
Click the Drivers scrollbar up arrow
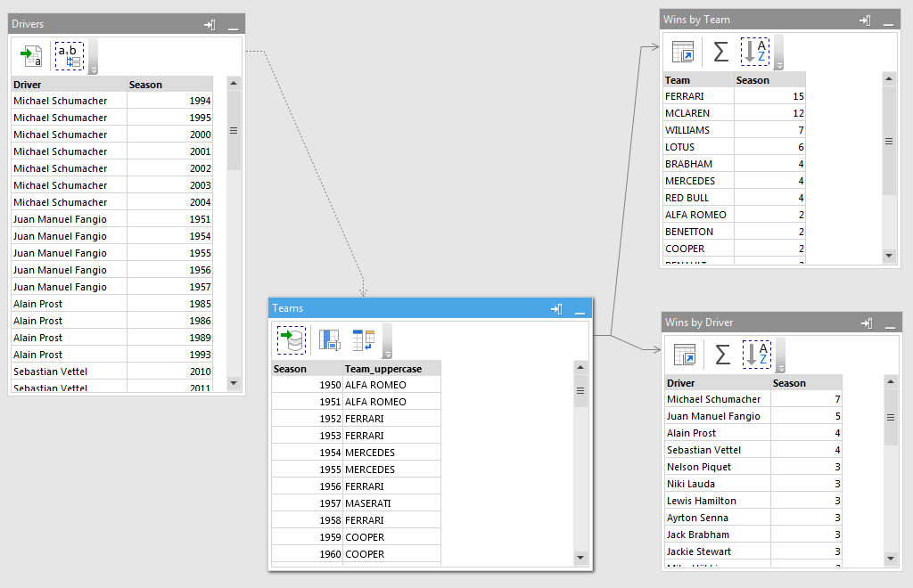[234, 83]
